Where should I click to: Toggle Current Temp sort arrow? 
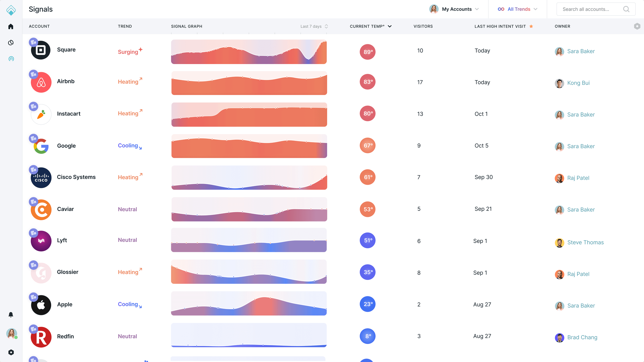(390, 26)
